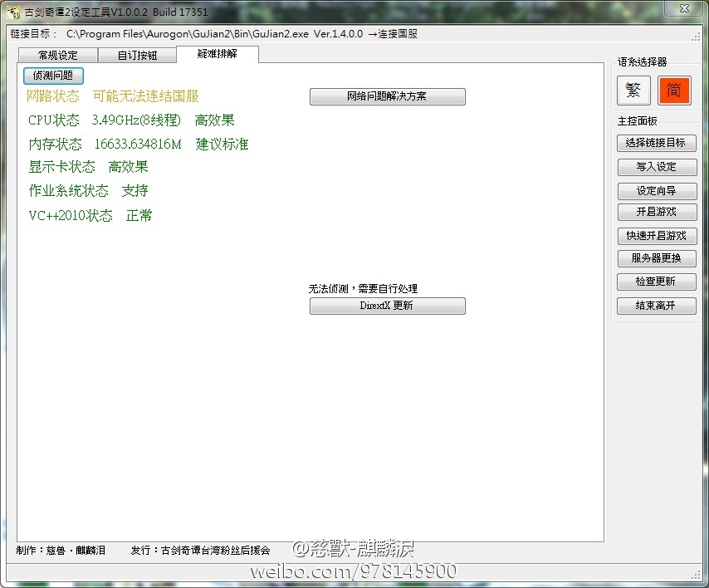Click 快速开启游戏 quick launch button
The image size is (709, 588).
click(656, 236)
